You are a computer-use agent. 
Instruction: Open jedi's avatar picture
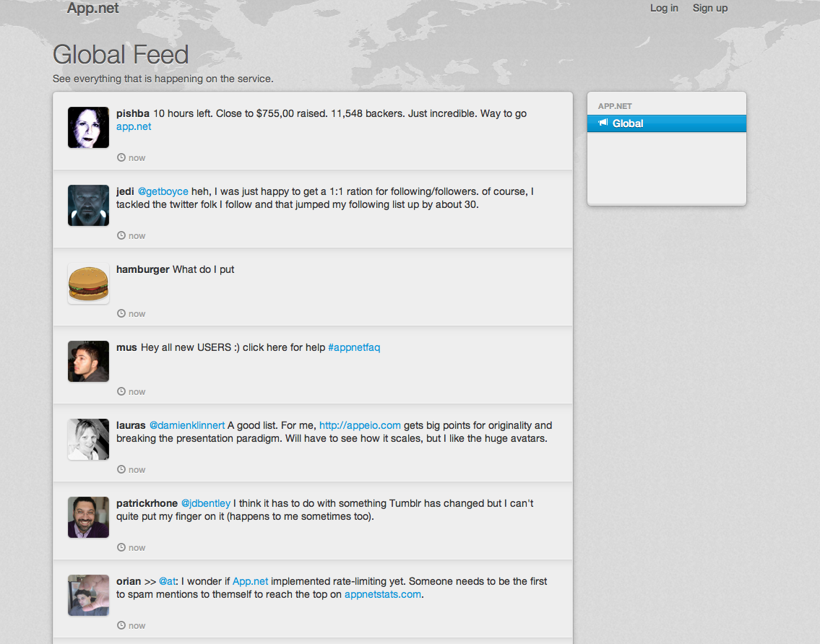(88, 206)
